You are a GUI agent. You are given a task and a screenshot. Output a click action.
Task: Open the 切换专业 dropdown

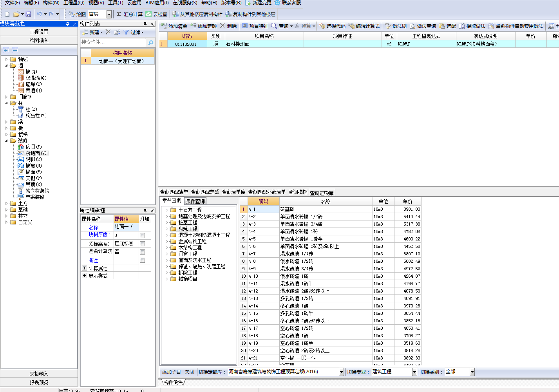coord(414,372)
